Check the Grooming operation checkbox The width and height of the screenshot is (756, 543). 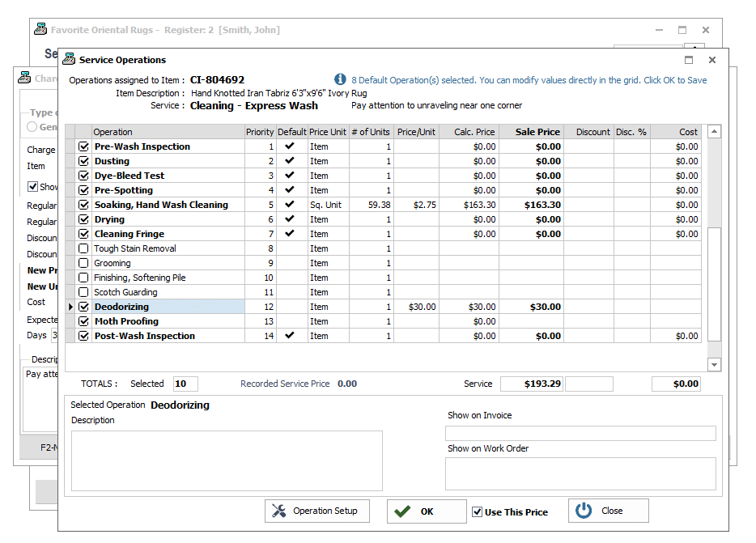(x=84, y=263)
